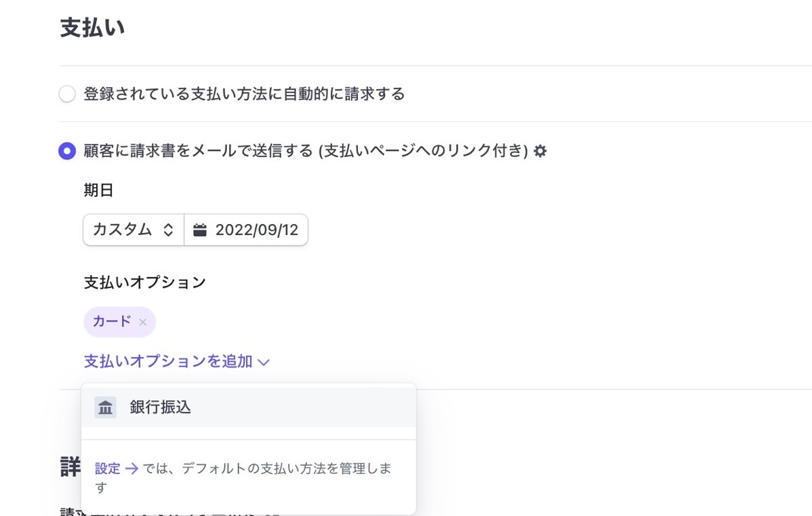
Task: Click the 2022/09/12 date text
Action: [x=257, y=230]
